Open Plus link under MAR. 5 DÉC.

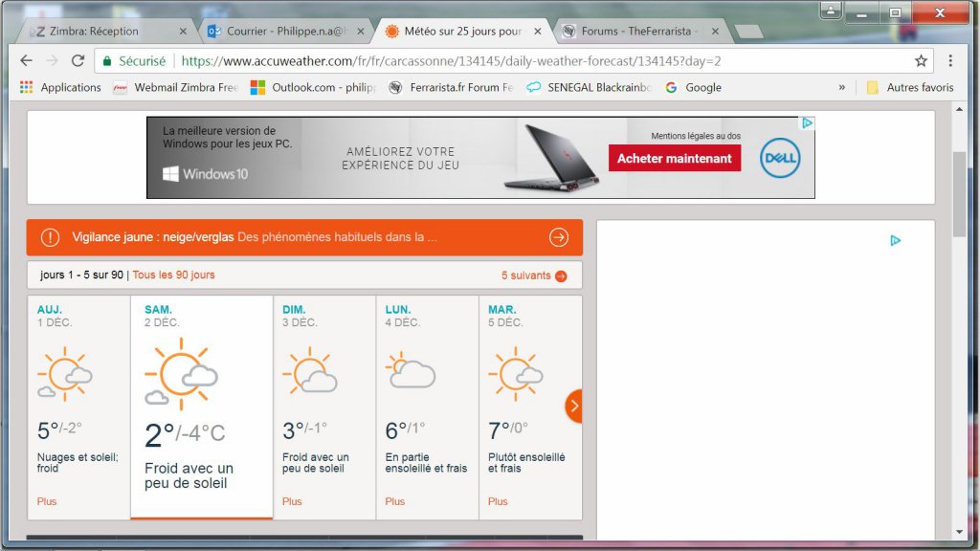[498, 501]
